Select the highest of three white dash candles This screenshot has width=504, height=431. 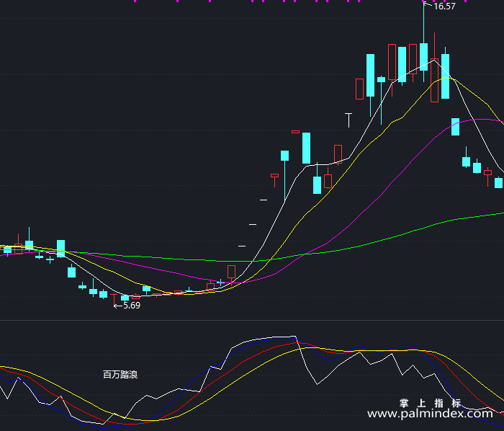point(264,200)
